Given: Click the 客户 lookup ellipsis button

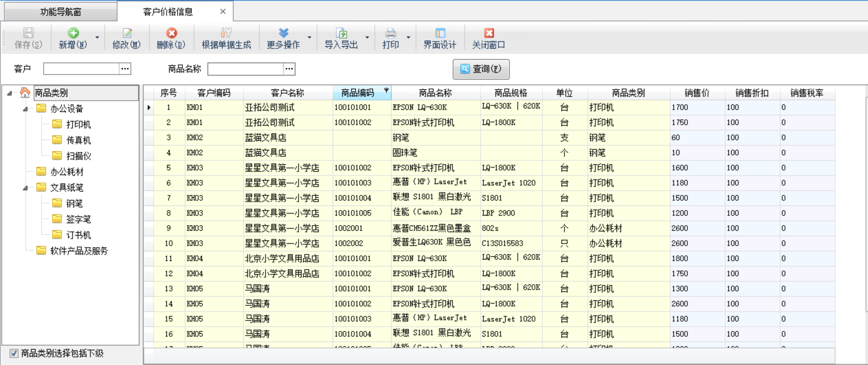Looking at the screenshot, I should (x=125, y=69).
